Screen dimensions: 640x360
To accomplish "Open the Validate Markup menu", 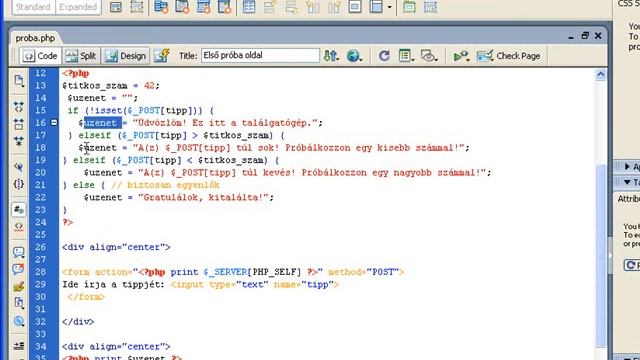I will point(461,56).
